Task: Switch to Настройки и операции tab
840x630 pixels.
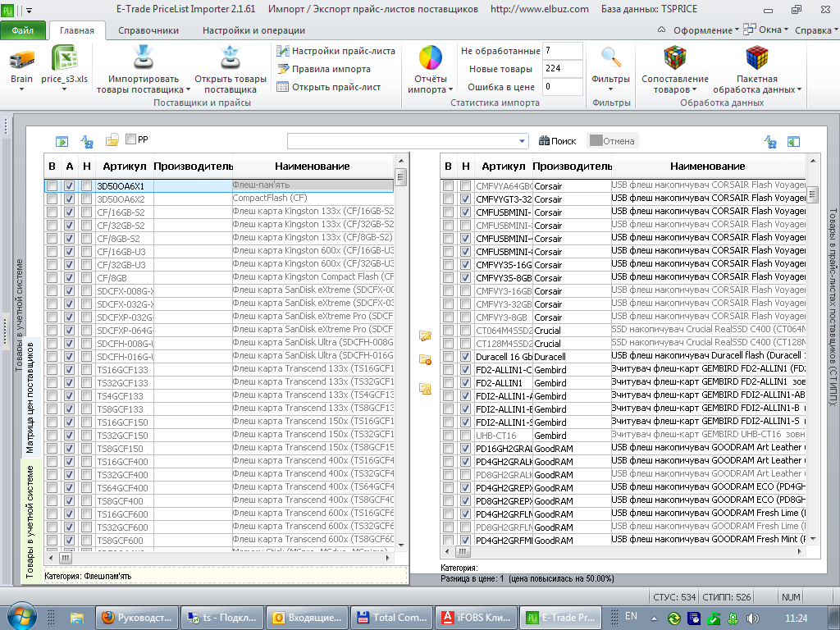Action: pos(253,30)
